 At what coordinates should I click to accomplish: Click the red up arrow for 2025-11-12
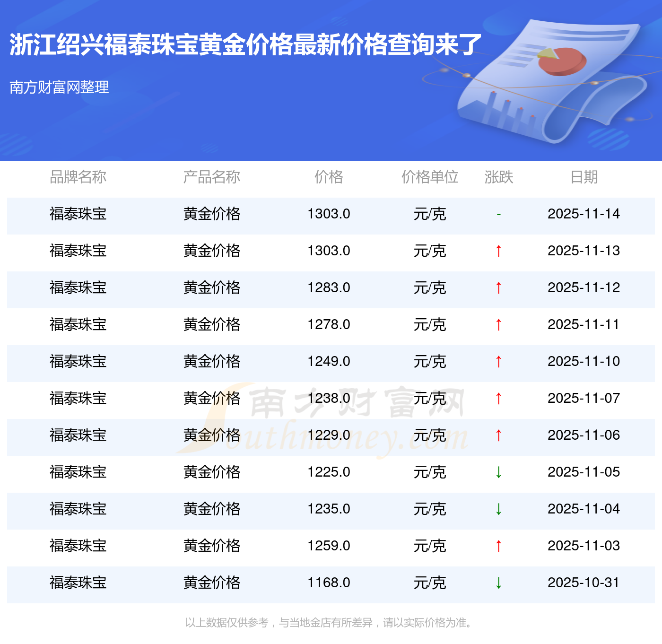pos(498,288)
